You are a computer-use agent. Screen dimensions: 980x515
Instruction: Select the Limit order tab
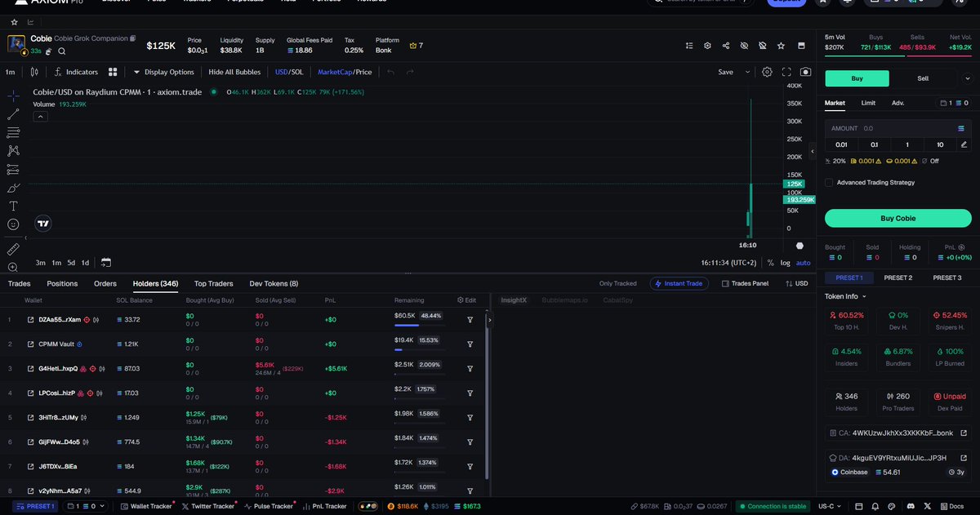[x=868, y=103]
